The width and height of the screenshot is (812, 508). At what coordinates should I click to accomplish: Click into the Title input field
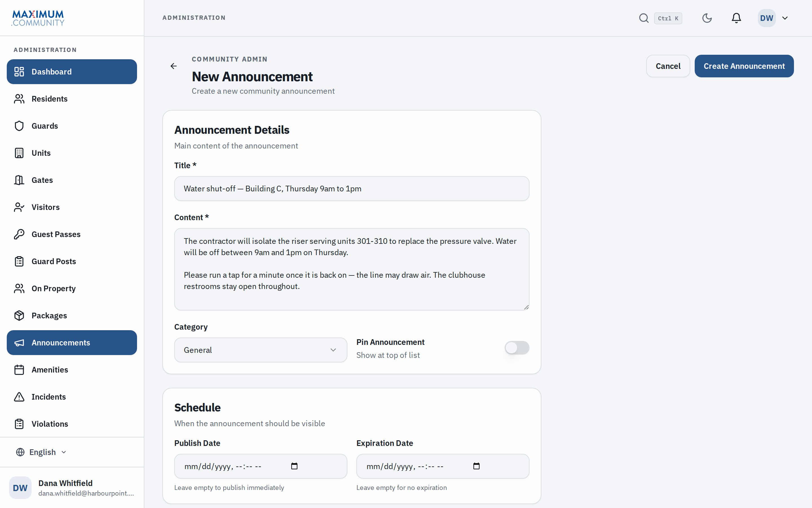click(x=352, y=189)
